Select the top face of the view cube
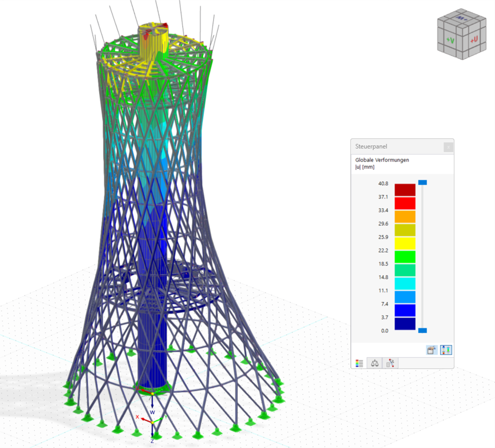The width and height of the screenshot is (495, 448). click(x=462, y=18)
